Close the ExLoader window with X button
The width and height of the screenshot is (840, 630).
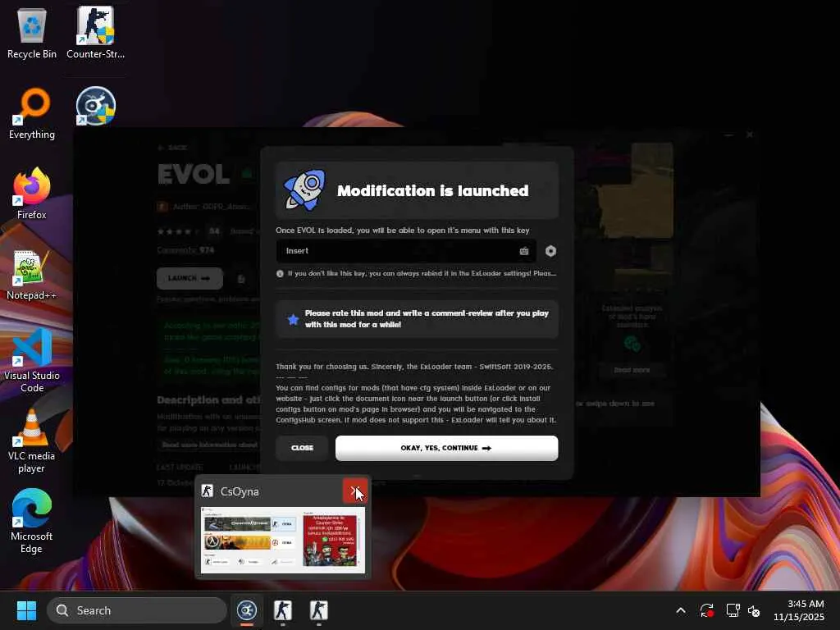click(x=750, y=135)
